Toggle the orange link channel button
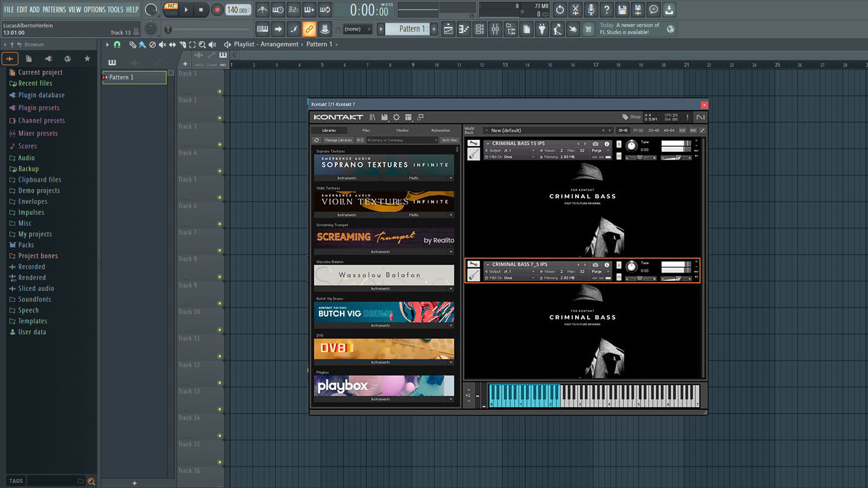 (309, 29)
